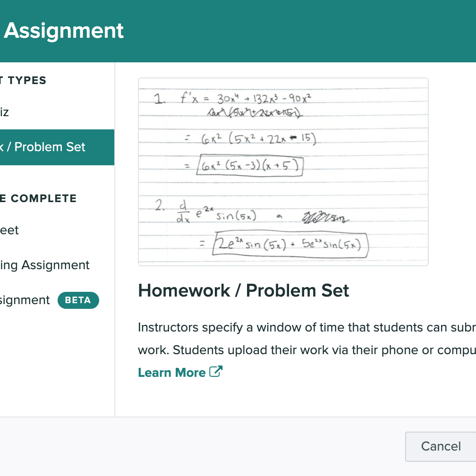Click the BETA badge in the sidebar
Image resolution: width=476 pixels, height=476 pixels.
pyautogui.click(x=78, y=300)
